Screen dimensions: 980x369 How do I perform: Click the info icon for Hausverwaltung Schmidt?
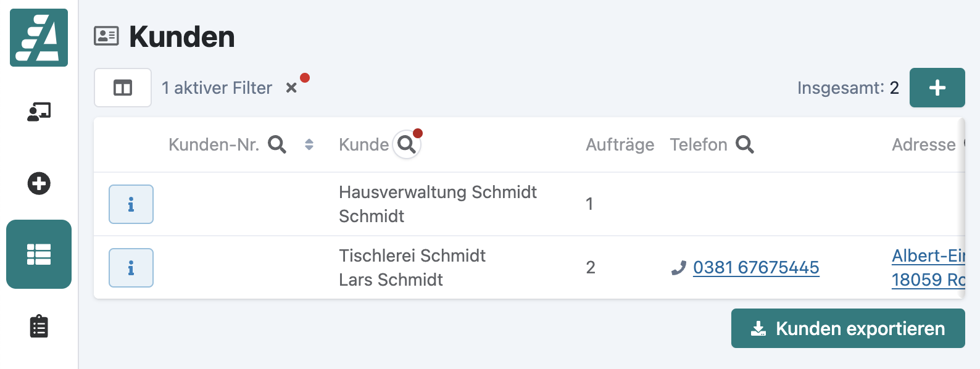point(131,204)
